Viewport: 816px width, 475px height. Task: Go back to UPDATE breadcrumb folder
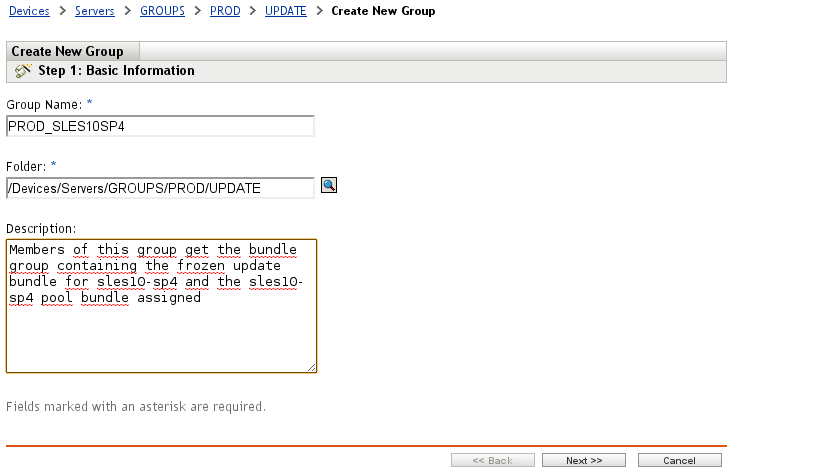pyautogui.click(x=286, y=11)
